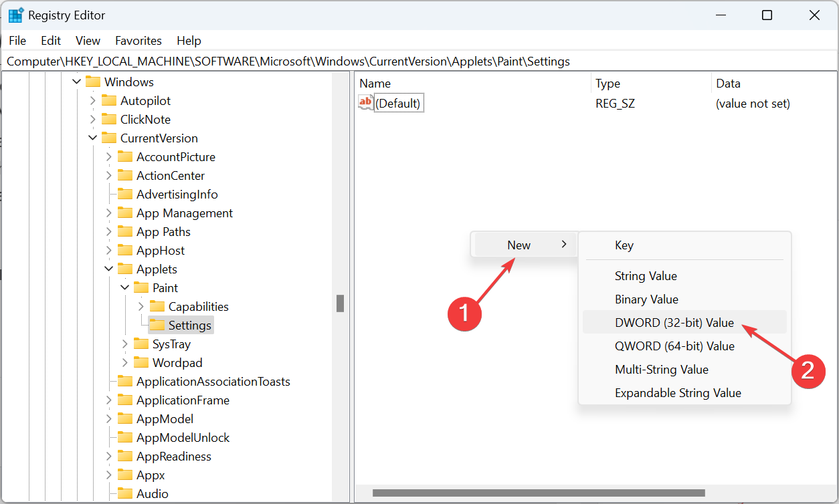Click the registry path address bar

(x=419, y=61)
